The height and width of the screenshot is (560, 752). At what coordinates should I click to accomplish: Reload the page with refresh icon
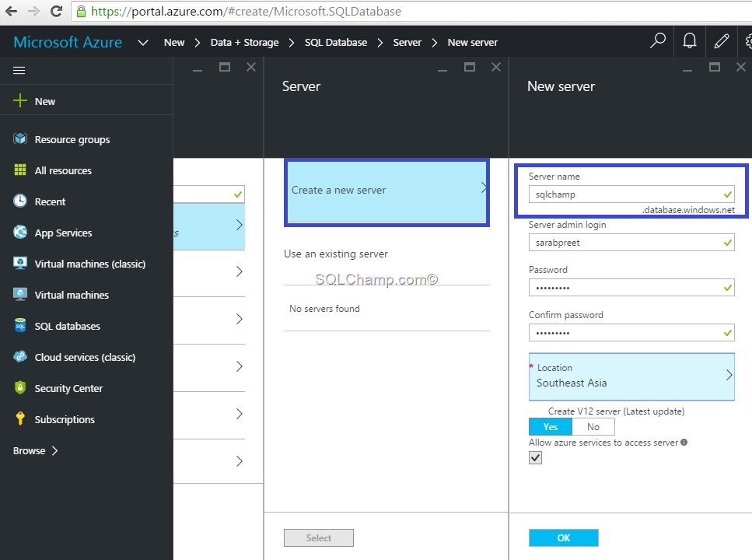[x=56, y=11]
